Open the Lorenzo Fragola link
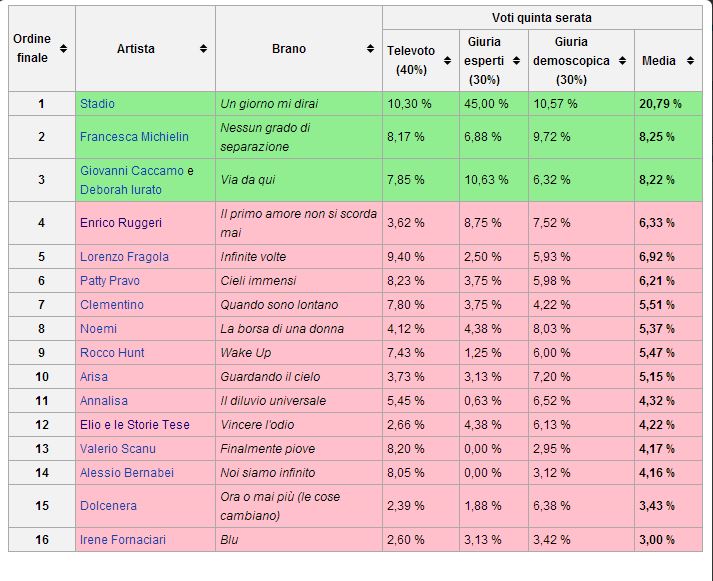Image resolution: width=713 pixels, height=581 pixels. 124,257
